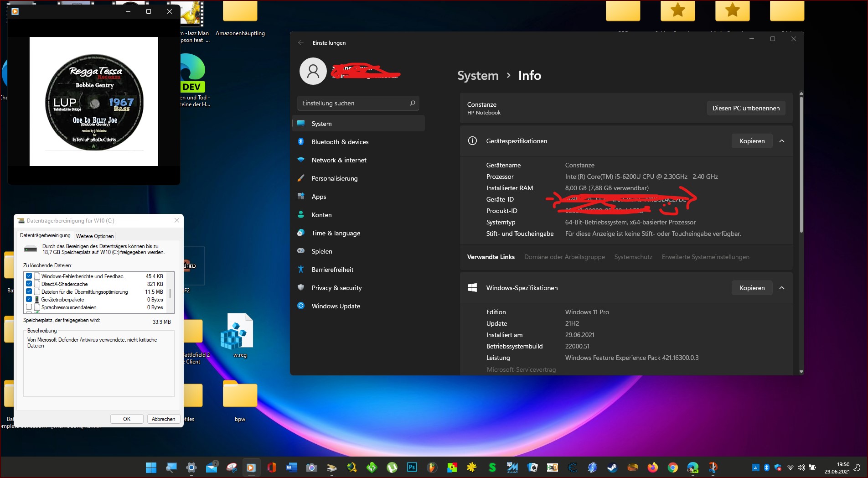Enable the Sprachressourcendateien checkbox
This screenshot has width=868, height=478.
pos(29,307)
